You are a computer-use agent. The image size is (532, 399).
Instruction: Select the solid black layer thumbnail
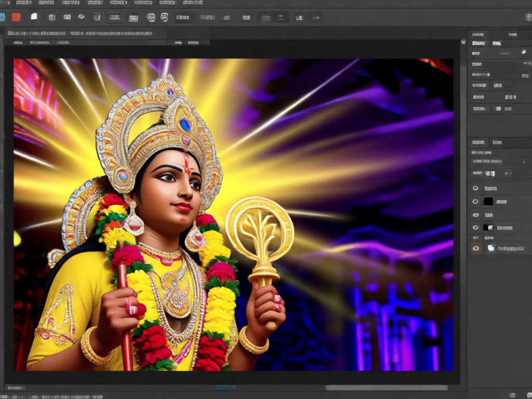click(x=488, y=202)
